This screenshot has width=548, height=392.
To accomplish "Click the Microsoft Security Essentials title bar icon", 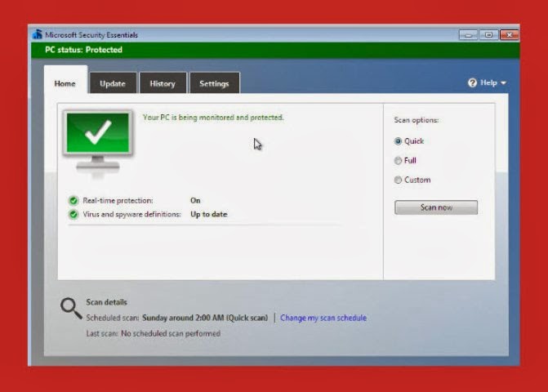I will [x=38, y=34].
